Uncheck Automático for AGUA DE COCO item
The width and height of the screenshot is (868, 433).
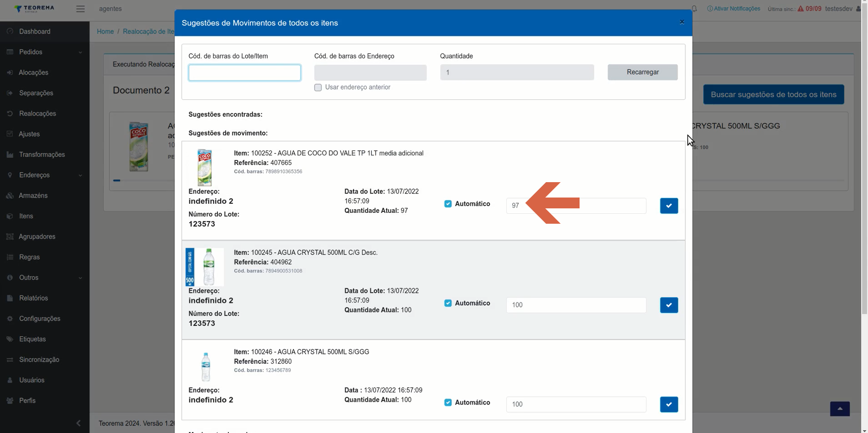(448, 204)
